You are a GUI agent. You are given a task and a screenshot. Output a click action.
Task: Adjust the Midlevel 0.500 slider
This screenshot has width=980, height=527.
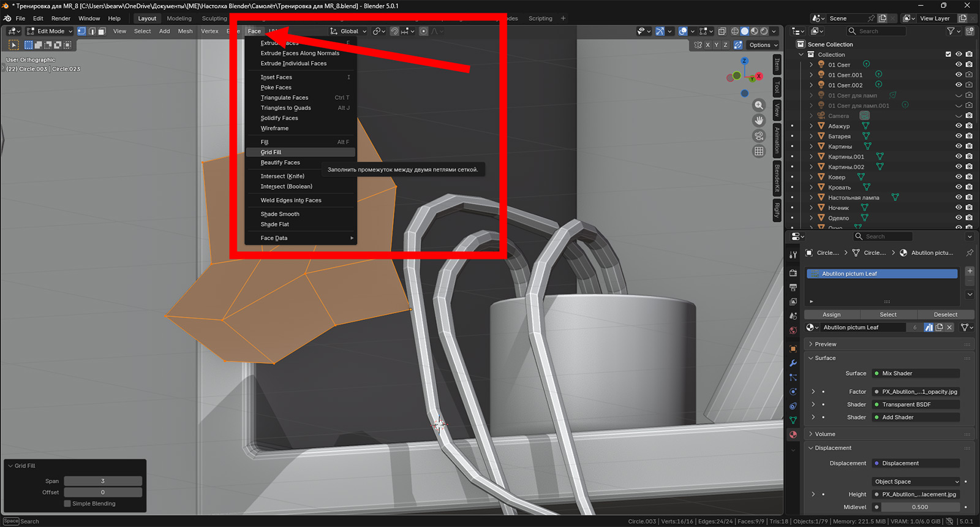919,507
